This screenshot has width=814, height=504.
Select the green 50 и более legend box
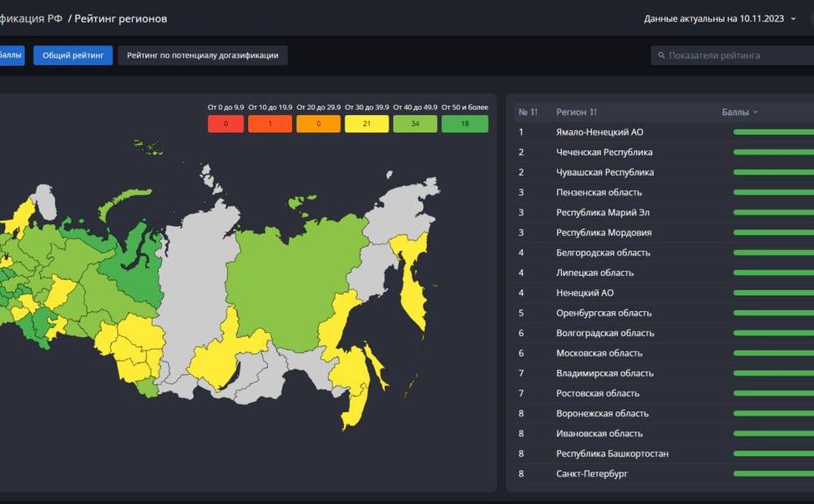(x=464, y=124)
